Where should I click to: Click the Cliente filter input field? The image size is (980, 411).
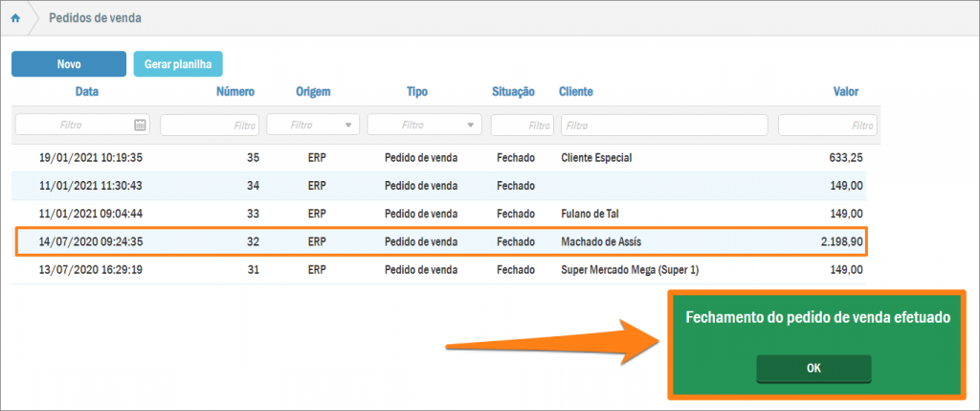(x=664, y=125)
